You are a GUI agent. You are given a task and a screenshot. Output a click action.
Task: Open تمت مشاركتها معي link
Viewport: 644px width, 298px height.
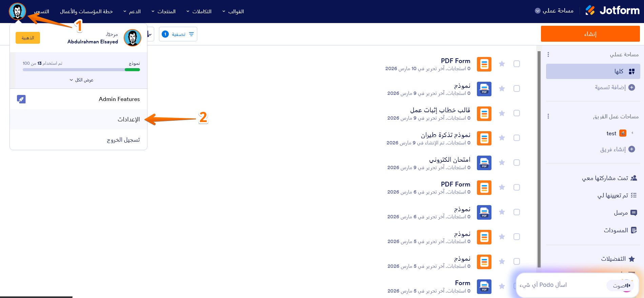[x=605, y=178]
